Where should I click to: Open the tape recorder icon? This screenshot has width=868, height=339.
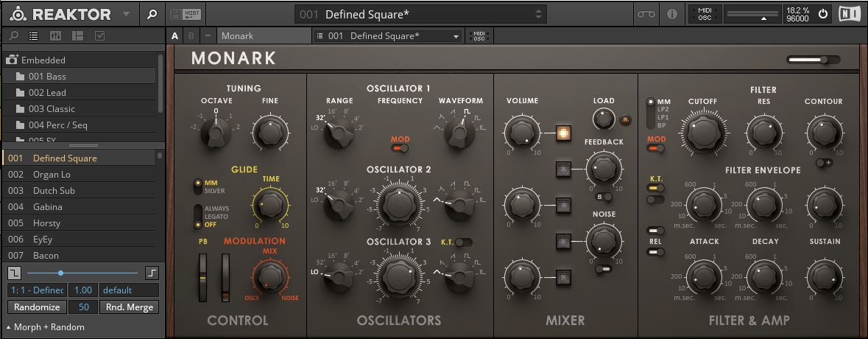pyautogui.click(x=646, y=14)
